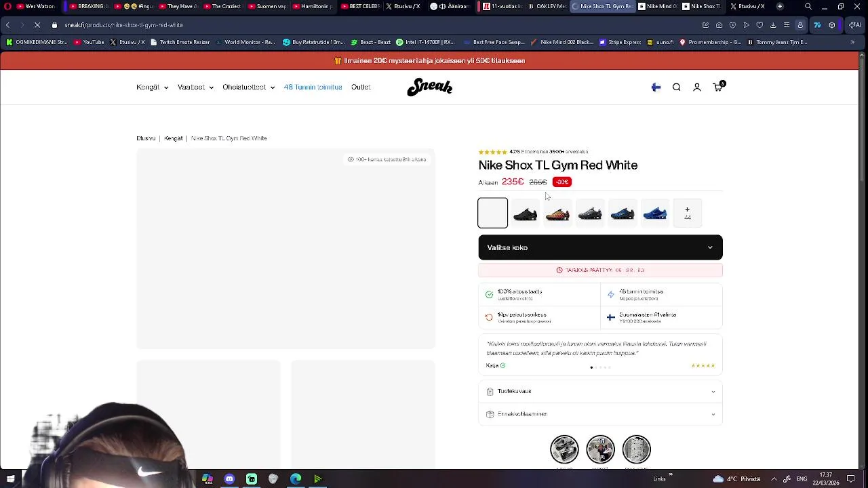The image size is (868, 488).
Task: Open the Stripe Express bookmark
Action: click(620, 42)
